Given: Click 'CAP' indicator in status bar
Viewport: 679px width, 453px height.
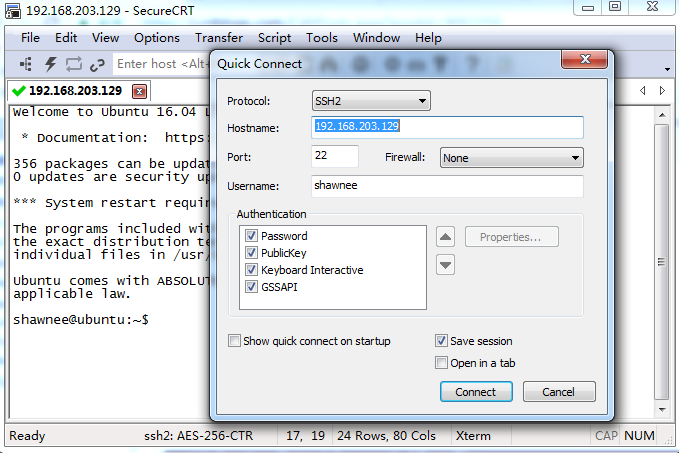Looking at the screenshot, I should click(606, 435).
